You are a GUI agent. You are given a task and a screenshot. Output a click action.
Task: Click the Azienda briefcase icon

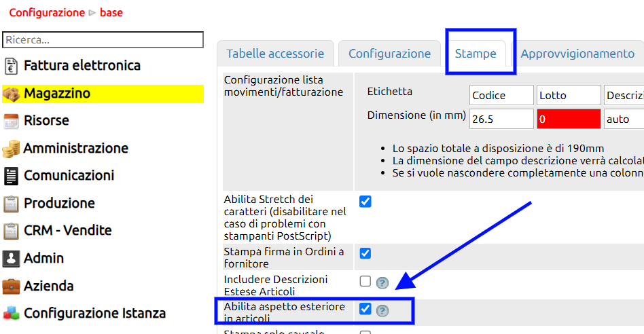(11, 286)
